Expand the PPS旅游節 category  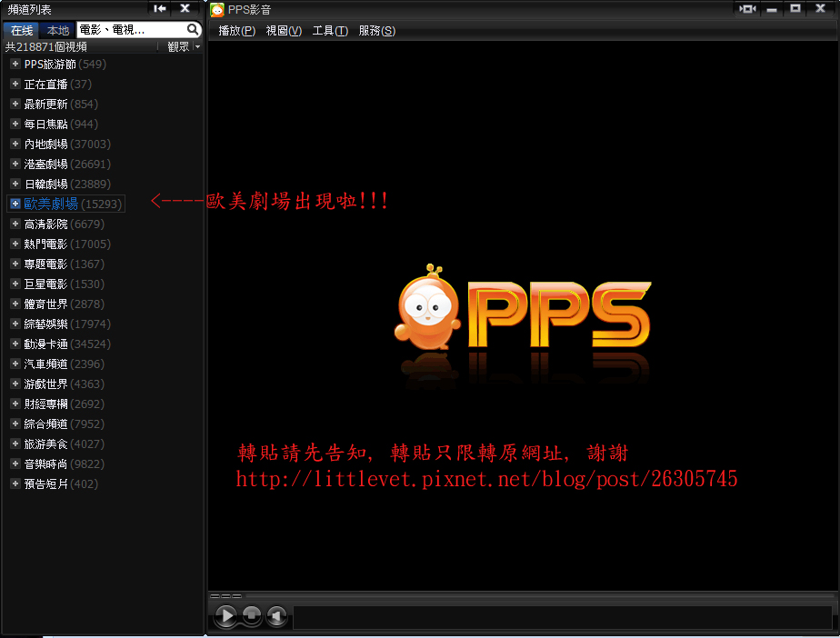(15, 64)
